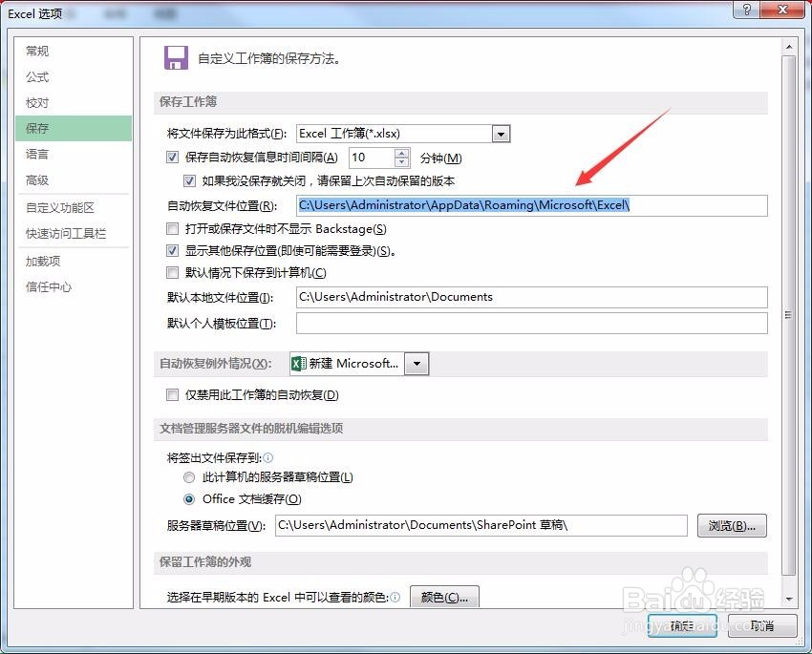
Task: Click the empty 默认个人模板位置 field
Action: (532, 324)
